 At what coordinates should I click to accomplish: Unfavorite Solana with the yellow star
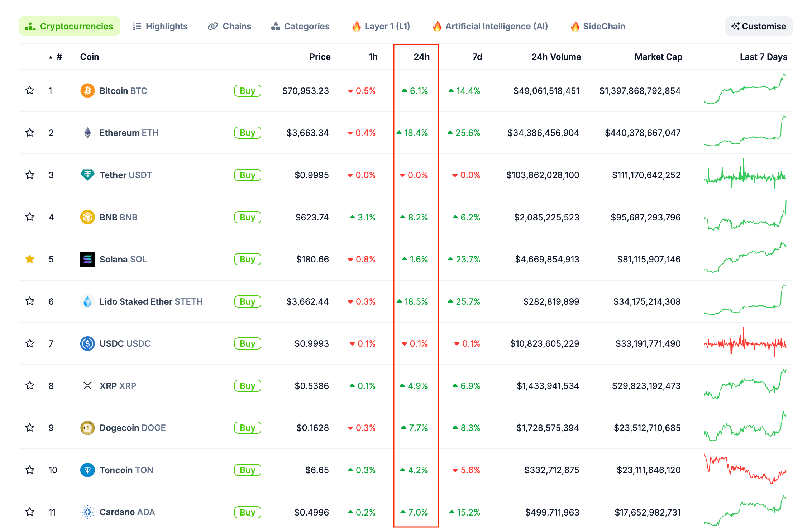(30, 259)
